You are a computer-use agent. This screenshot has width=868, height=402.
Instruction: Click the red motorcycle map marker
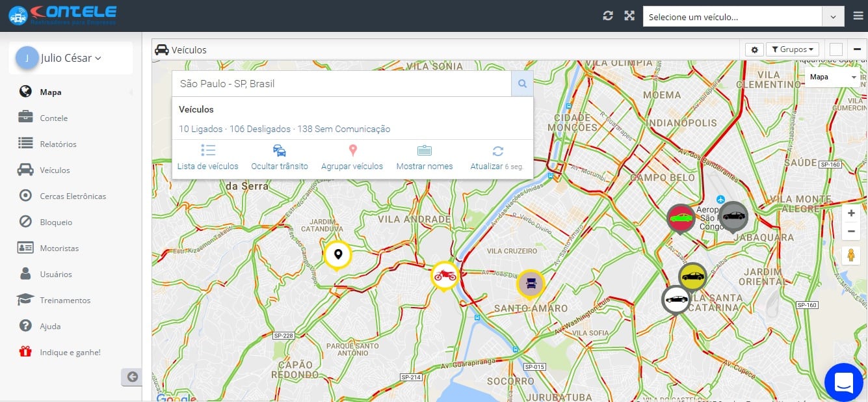445,275
